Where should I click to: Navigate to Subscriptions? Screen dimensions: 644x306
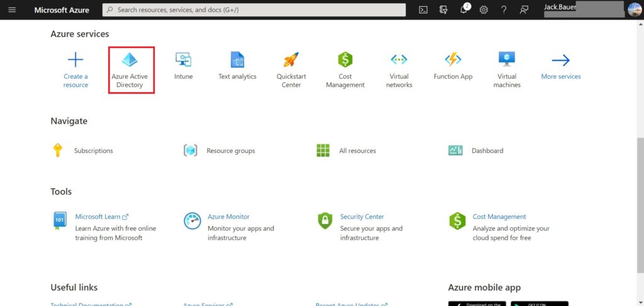click(93, 151)
